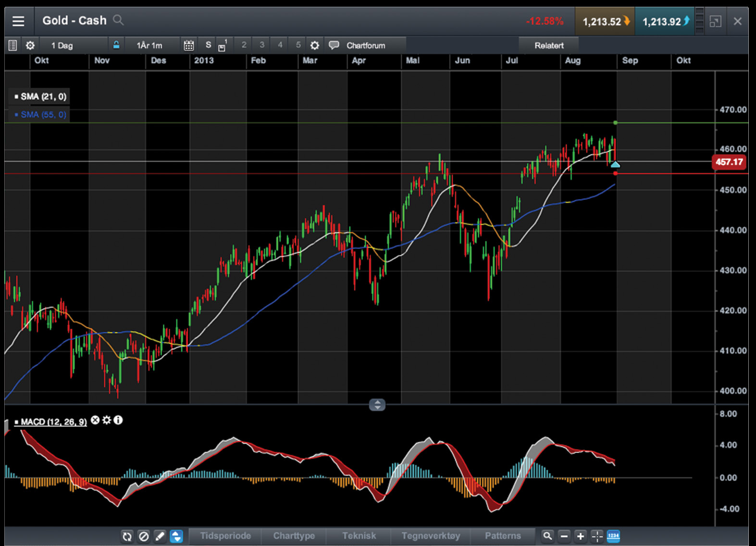Click the clear/cancel circle-slash icon
Image resolution: width=756 pixels, height=546 pixels.
144,536
